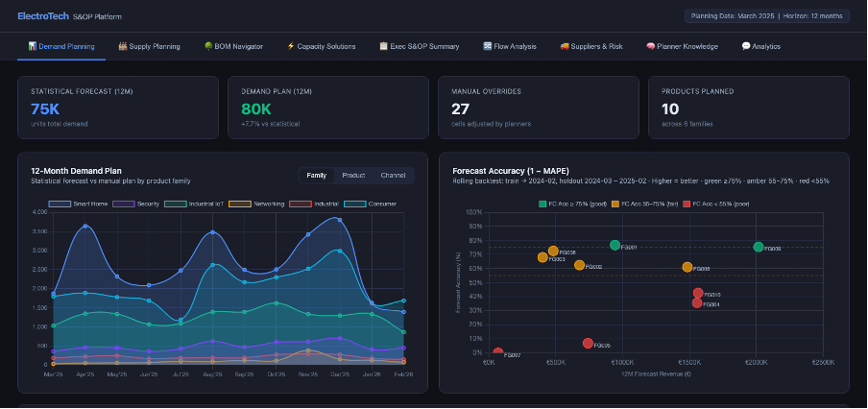Open the Manual Overrides 27 card
The height and width of the screenshot is (409, 868).
pyautogui.click(x=539, y=108)
